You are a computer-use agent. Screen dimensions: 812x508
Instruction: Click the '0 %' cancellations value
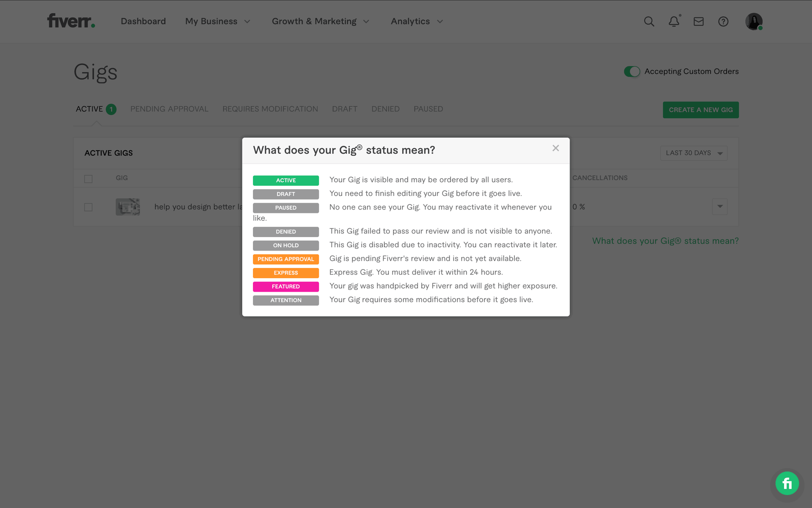click(579, 207)
